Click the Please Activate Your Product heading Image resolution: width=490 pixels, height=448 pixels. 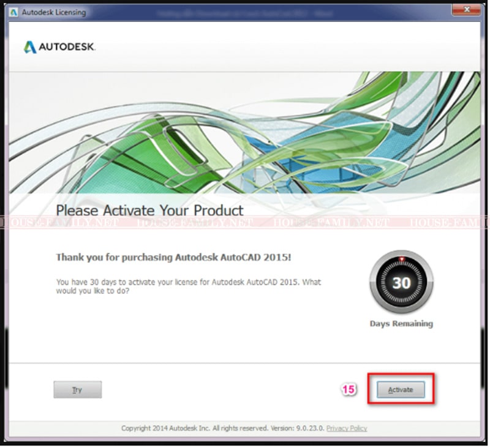[149, 211]
